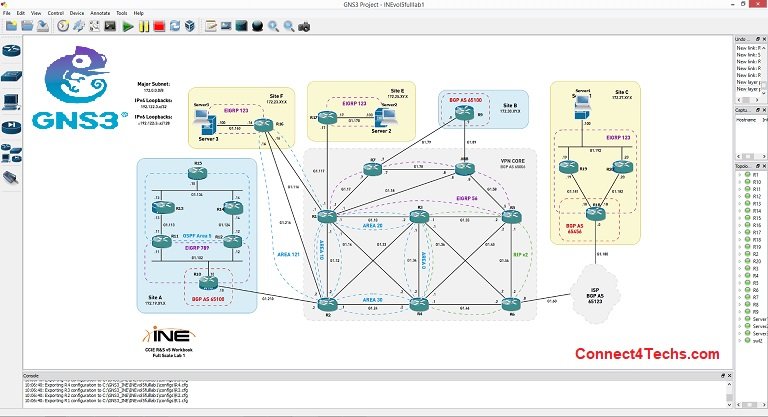The height and width of the screenshot is (417, 768).
Task: Click the Zoom in magnifier icon
Action: (x=271, y=25)
